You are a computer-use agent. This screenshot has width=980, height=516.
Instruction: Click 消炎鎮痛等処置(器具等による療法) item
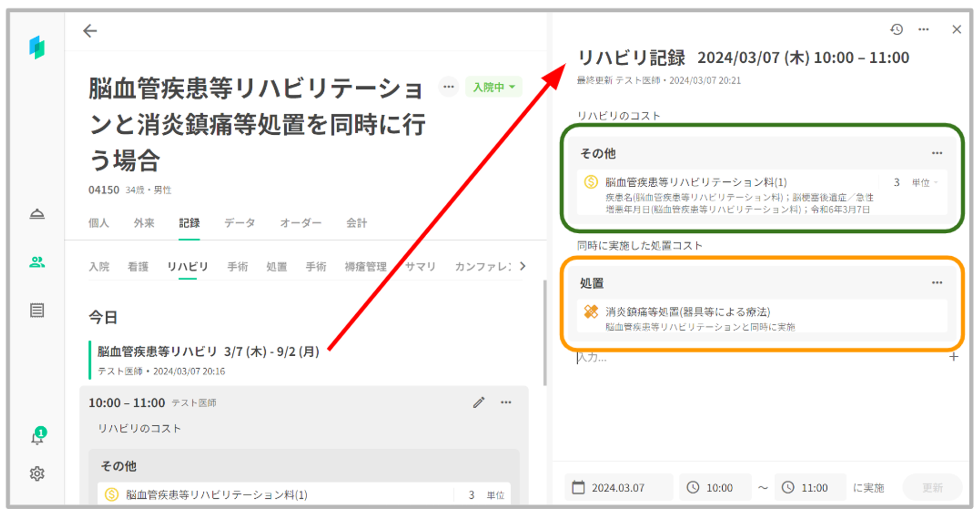pyautogui.click(x=688, y=312)
